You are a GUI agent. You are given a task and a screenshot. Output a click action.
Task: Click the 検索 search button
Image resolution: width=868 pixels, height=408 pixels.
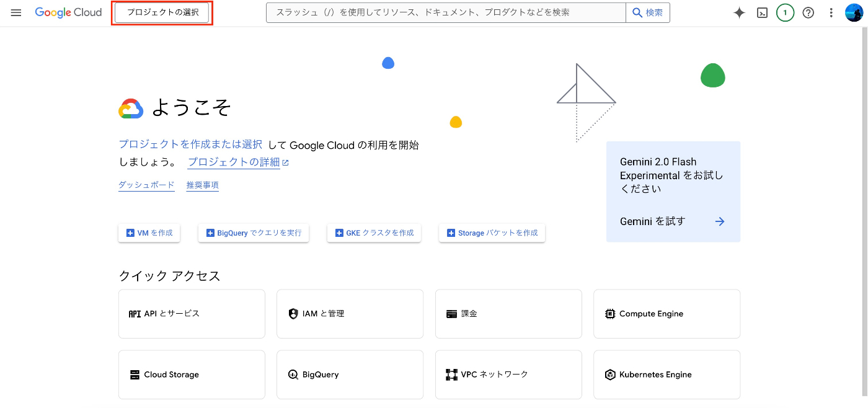pos(648,12)
